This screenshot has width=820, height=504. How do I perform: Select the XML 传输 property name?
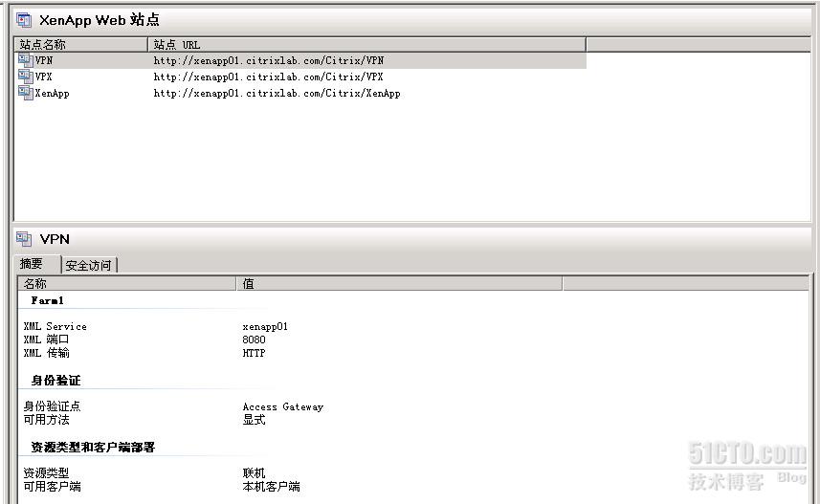tap(46, 353)
